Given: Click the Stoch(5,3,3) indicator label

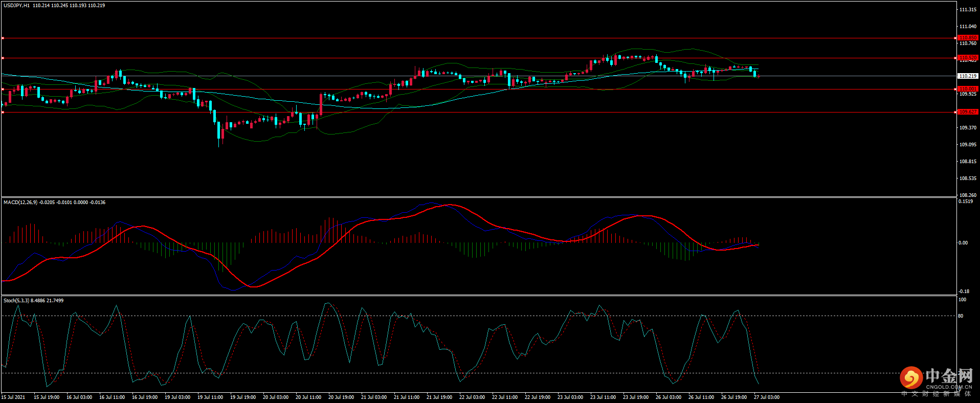Looking at the screenshot, I should coord(16,301).
